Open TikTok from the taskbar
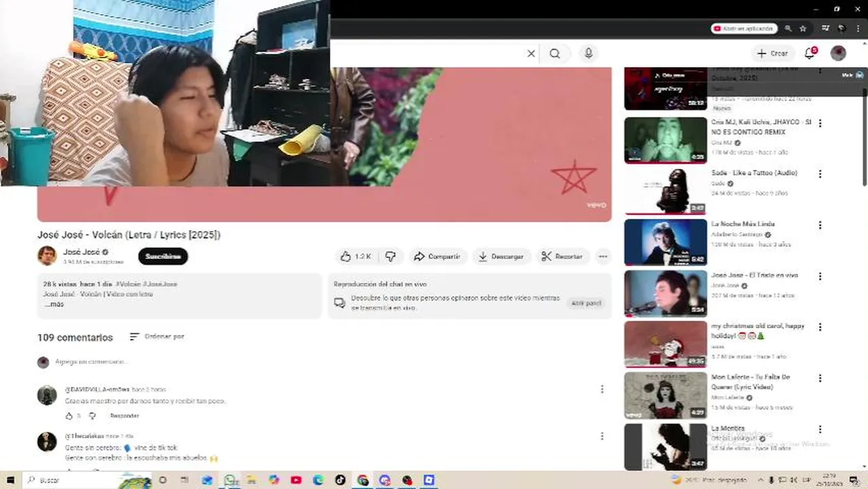868x489 pixels. click(x=340, y=480)
